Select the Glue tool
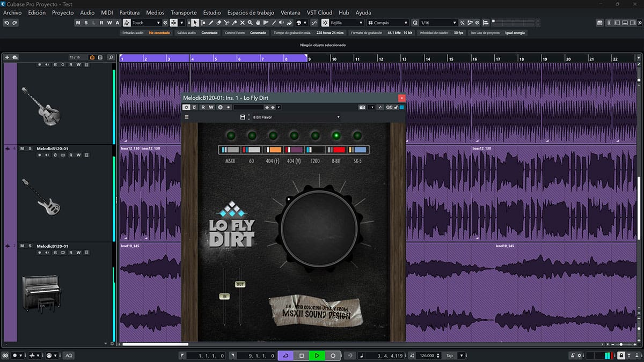The height and width of the screenshot is (362, 644). coord(235,23)
